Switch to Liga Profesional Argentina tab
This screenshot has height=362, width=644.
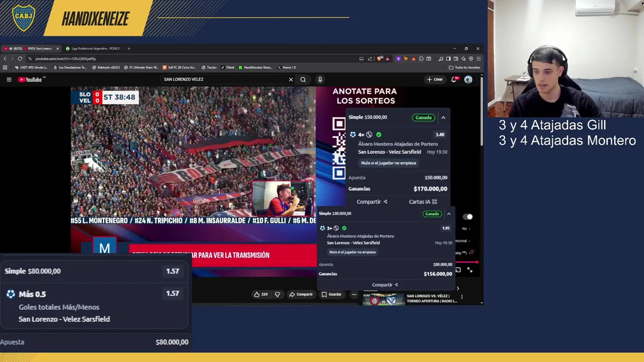coord(94,49)
